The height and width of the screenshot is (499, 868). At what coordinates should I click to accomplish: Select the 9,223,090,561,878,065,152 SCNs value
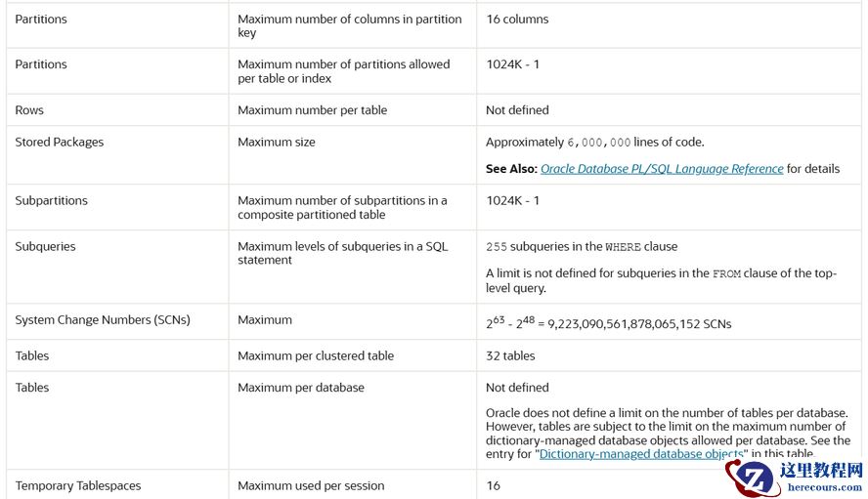coord(639,323)
